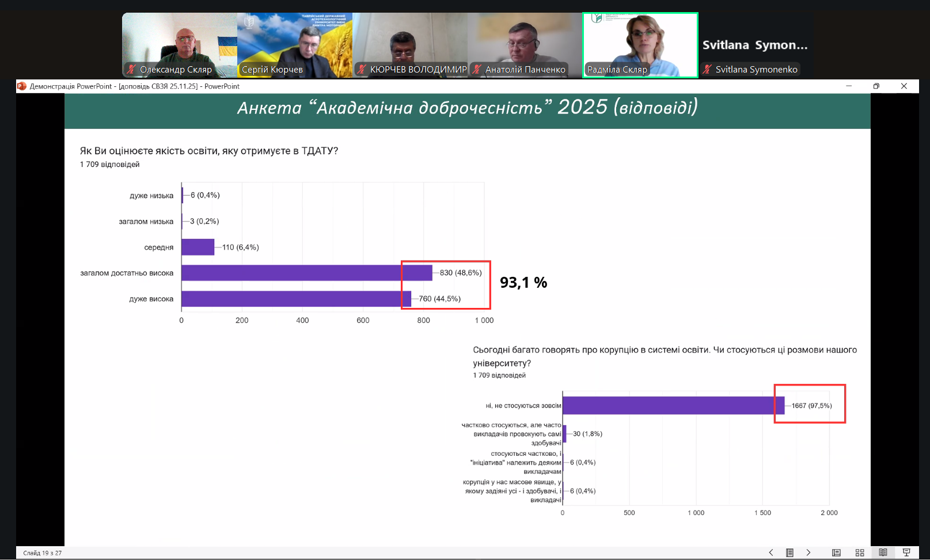Open the slide menu icon in status bar
Screen dimensions: 930x560
coord(789,553)
